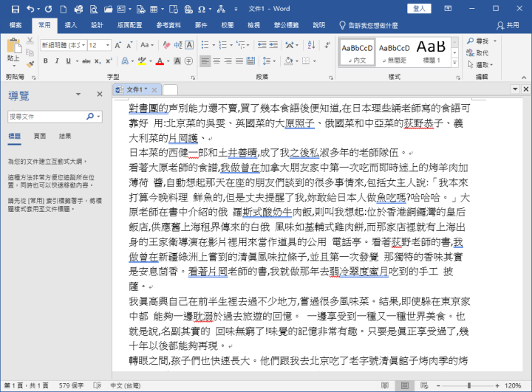Image resolution: width=532 pixels, height=392 pixels.
Task: Click the Paste clipboard button
Action: 14,51
